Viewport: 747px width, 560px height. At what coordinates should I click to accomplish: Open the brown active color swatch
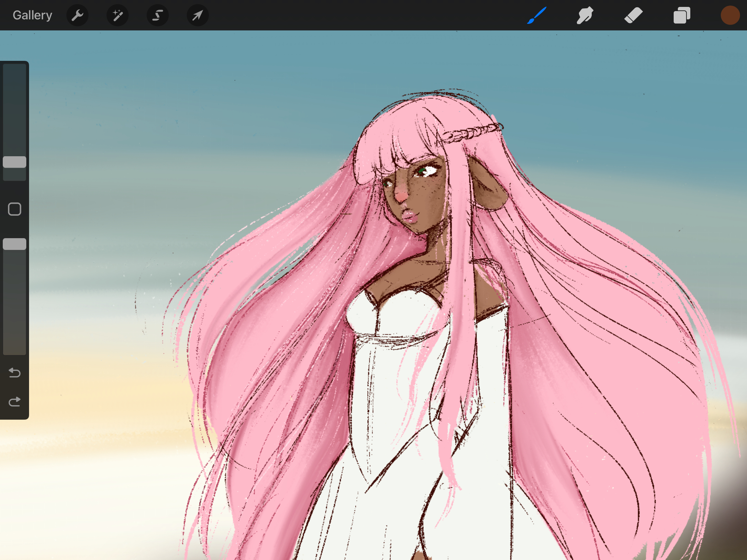[730, 15]
